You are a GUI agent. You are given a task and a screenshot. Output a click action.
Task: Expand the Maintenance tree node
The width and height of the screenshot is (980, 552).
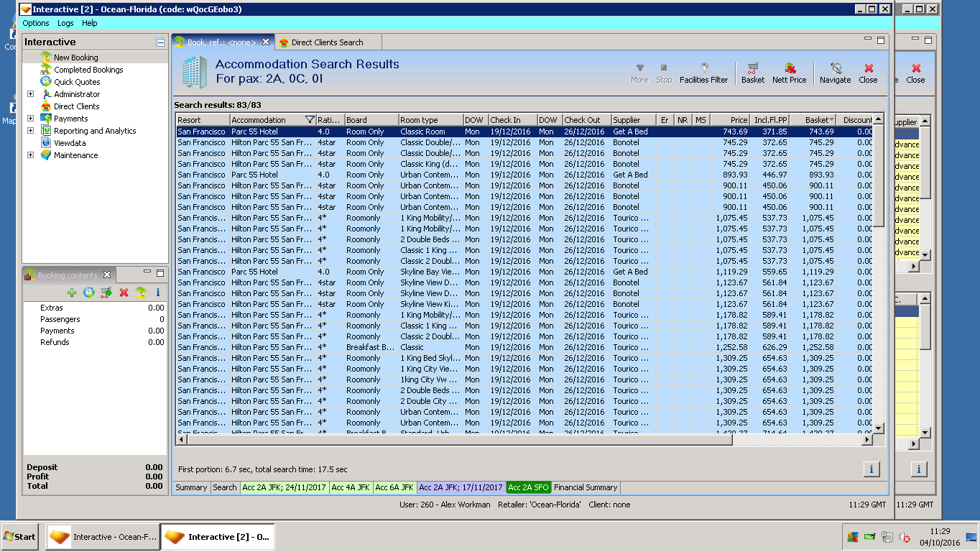coord(30,155)
